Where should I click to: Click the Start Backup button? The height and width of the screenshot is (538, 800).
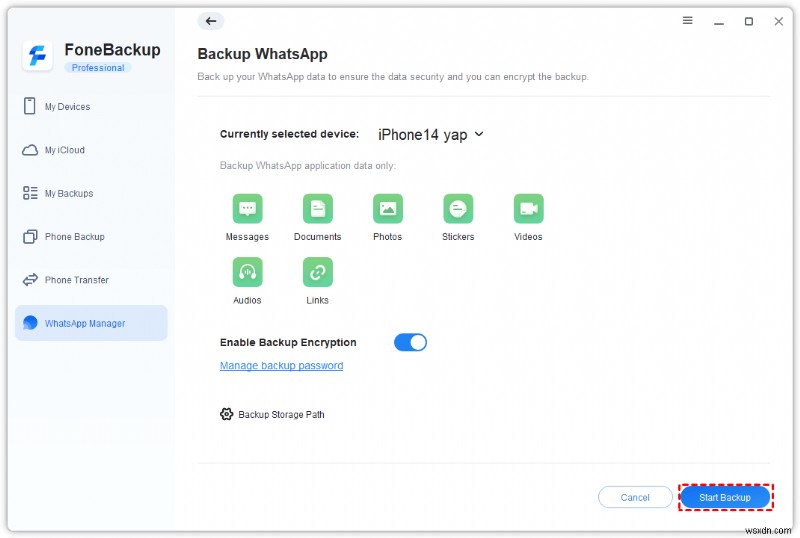[x=725, y=497]
